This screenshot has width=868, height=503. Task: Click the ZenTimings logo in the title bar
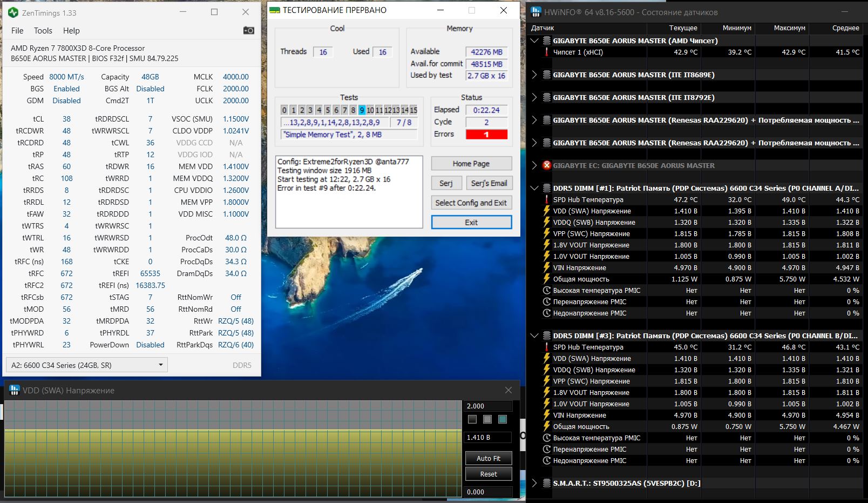pyautogui.click(x=13, y=12)
